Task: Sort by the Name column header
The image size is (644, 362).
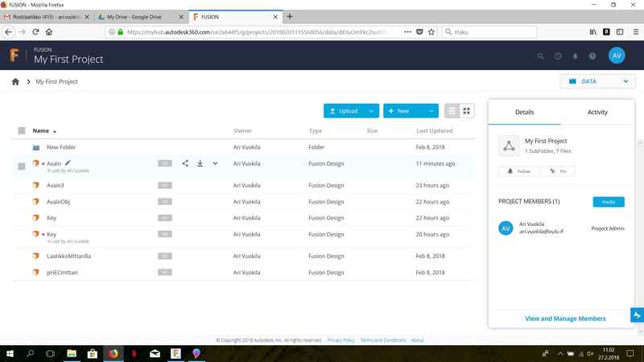Action: click(x=41, y=130)
